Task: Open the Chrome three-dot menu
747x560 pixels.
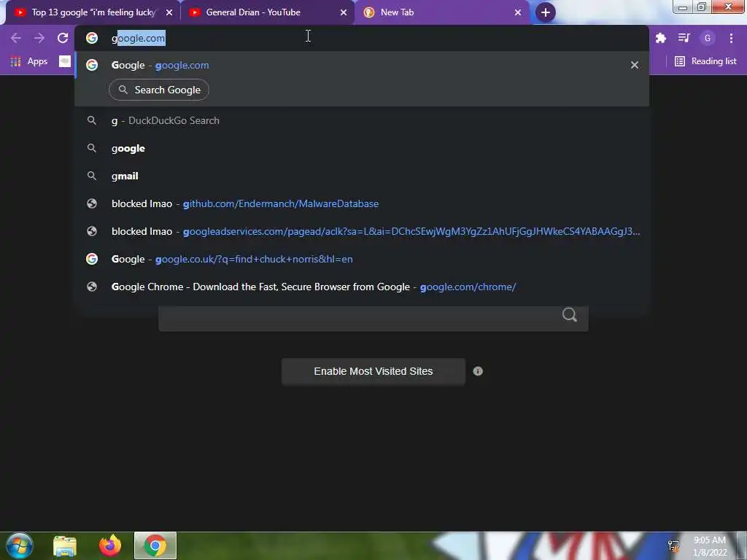Action: 731,38
